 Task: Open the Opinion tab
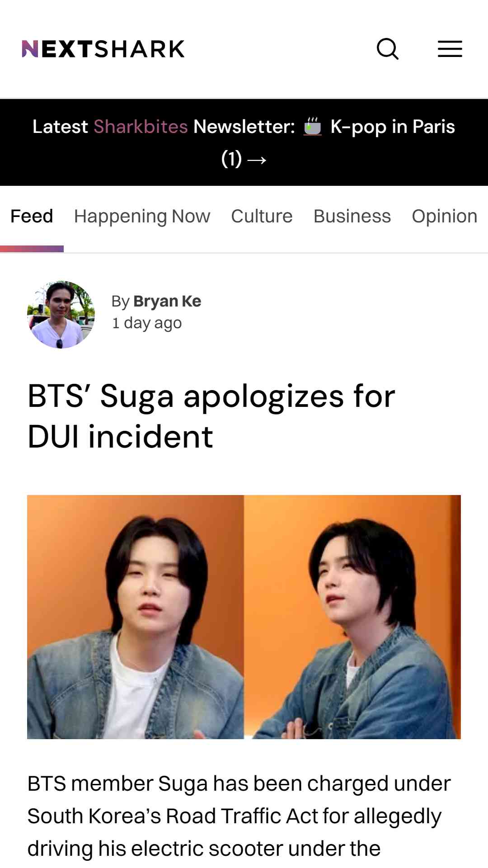coord(445,216)
